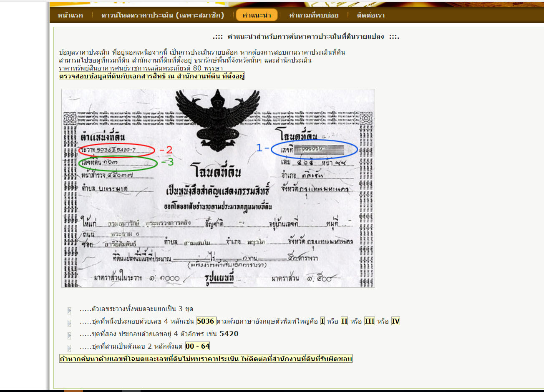
Task: Click the blue oval marked 1 on the deed
Action: tap(315, 150)
